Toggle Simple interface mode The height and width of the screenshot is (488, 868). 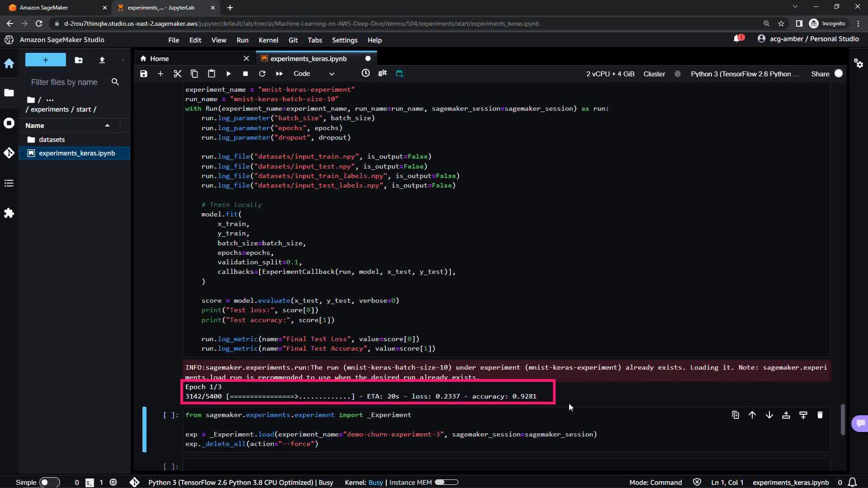(x=49, y=482)
